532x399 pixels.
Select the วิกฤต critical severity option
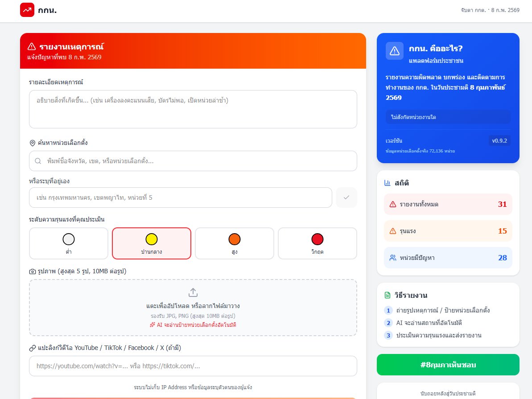[318, 243]
